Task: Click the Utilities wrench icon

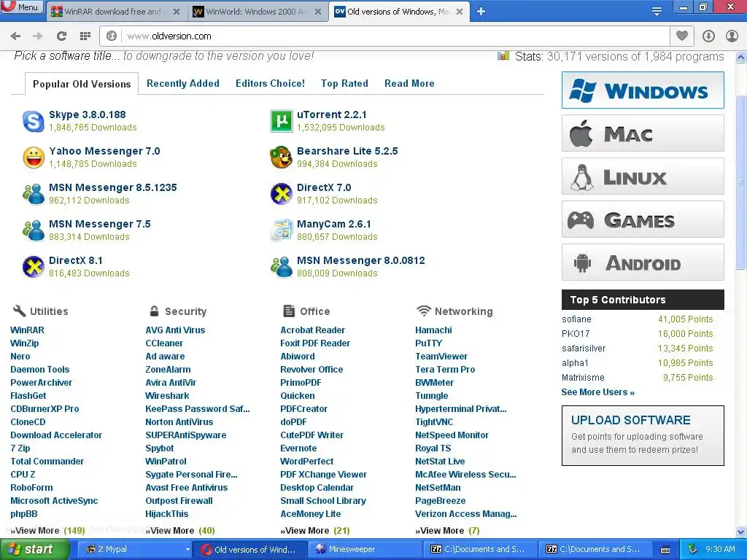Action: (19, 311)
